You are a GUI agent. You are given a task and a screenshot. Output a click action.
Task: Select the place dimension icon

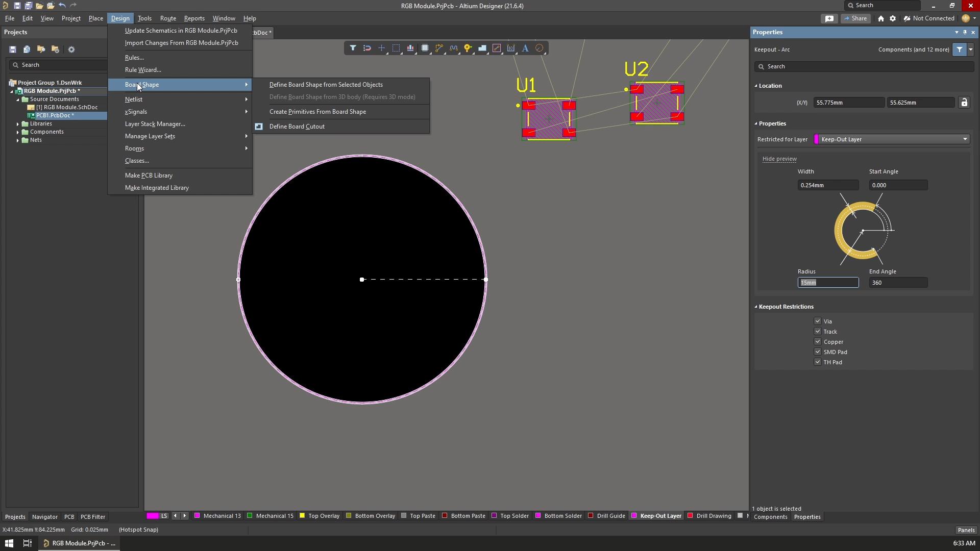(x=511, y=48)
